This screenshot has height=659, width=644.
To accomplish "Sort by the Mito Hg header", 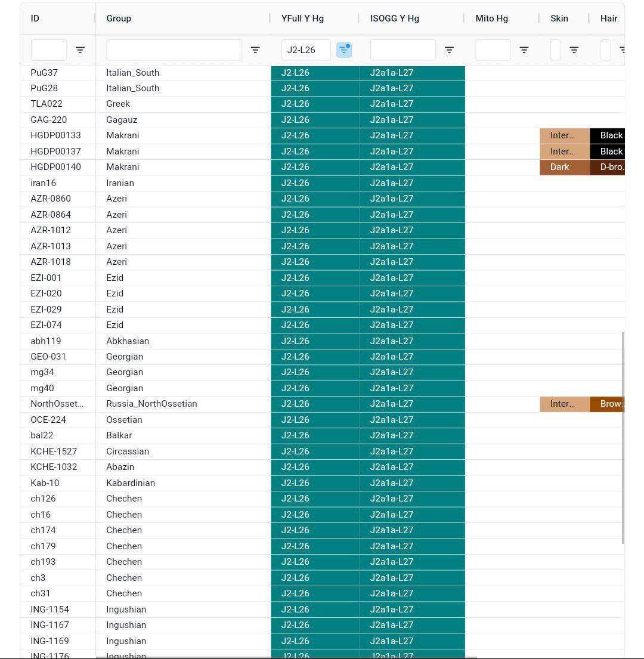I will [491, 18].
